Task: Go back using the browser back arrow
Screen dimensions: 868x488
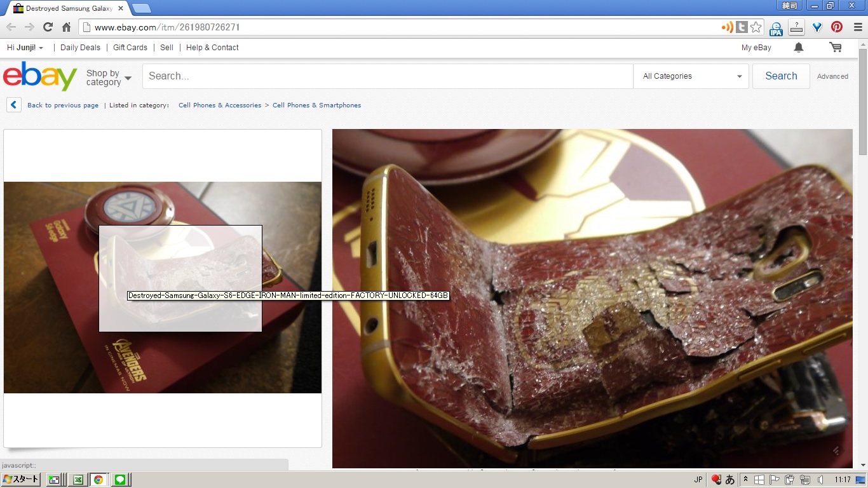Action: pyautogui.click(x=11, y=27)
